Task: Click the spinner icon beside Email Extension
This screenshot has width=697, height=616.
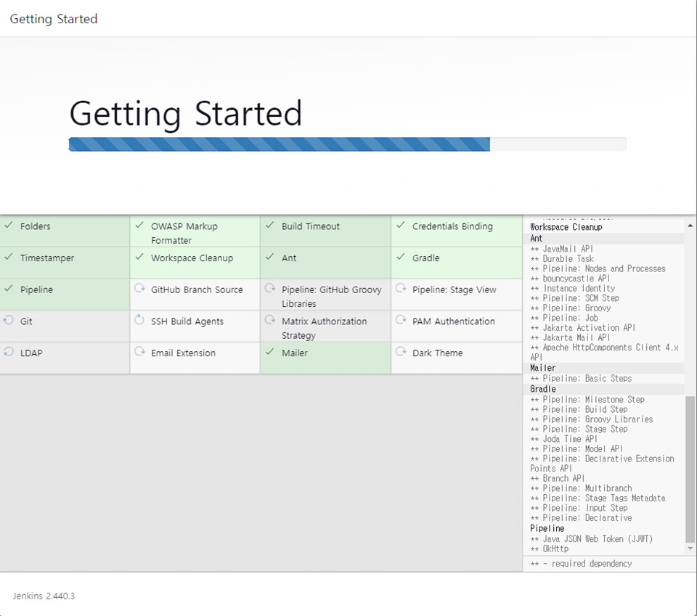Action: 139,352
